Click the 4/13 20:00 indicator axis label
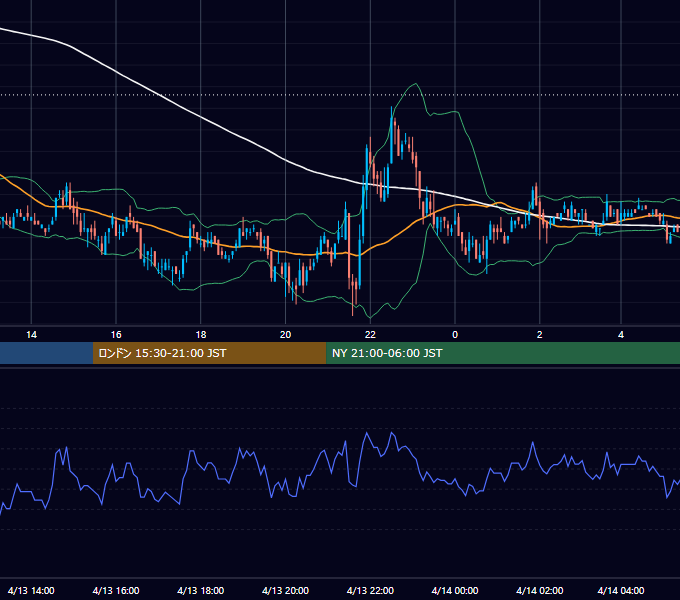 [x=285, y=590]
